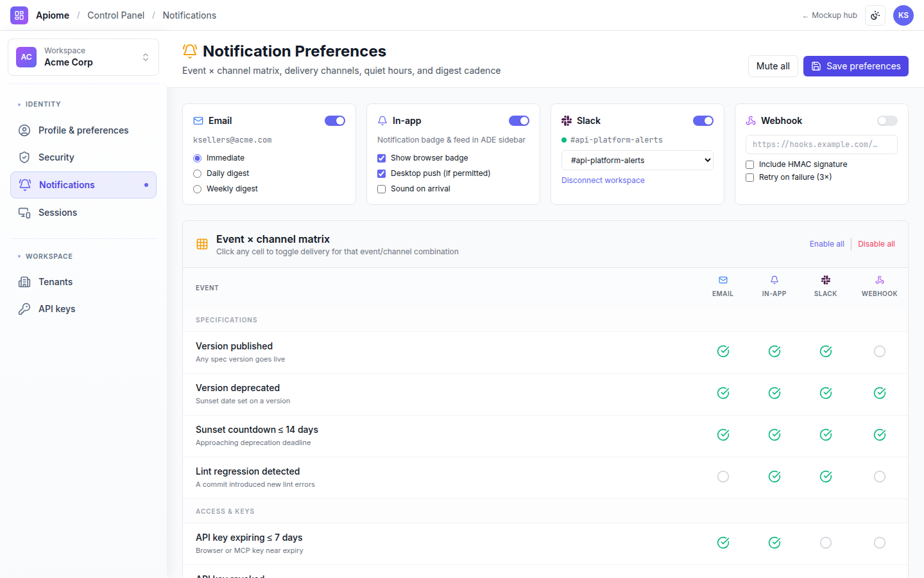Click the In-app column header icon

(x=774, y=280)
